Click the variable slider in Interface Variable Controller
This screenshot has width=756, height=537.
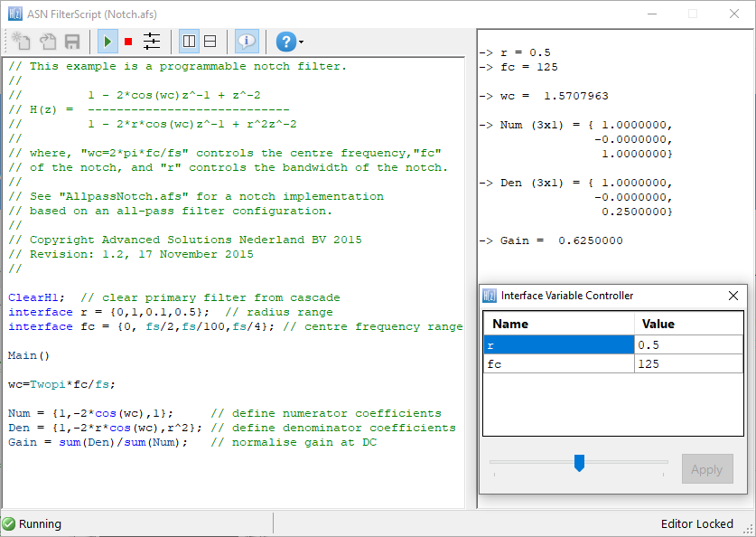pyautogui.click(x=579, y=463)
